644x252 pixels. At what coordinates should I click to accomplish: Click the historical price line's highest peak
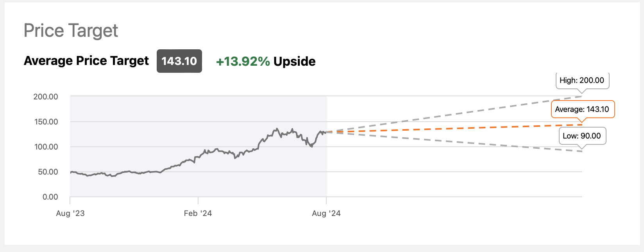pos(277,129)
